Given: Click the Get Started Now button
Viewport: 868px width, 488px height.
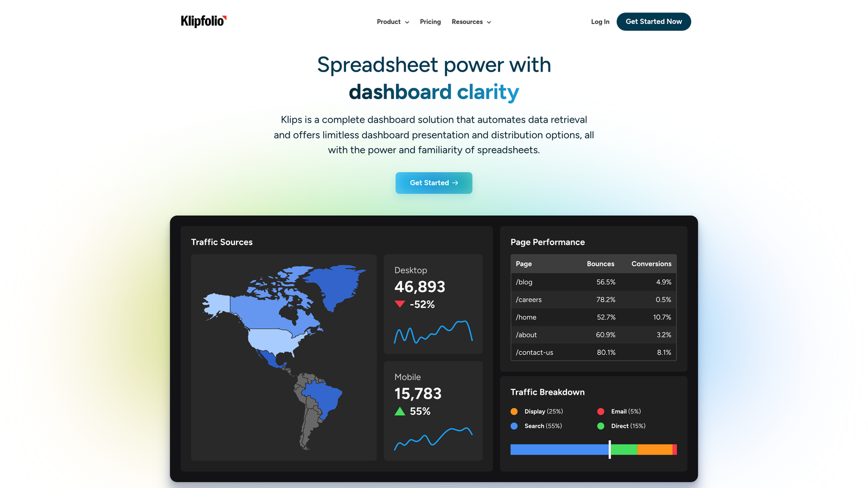Looking at the screenshot, I should 654,22.
